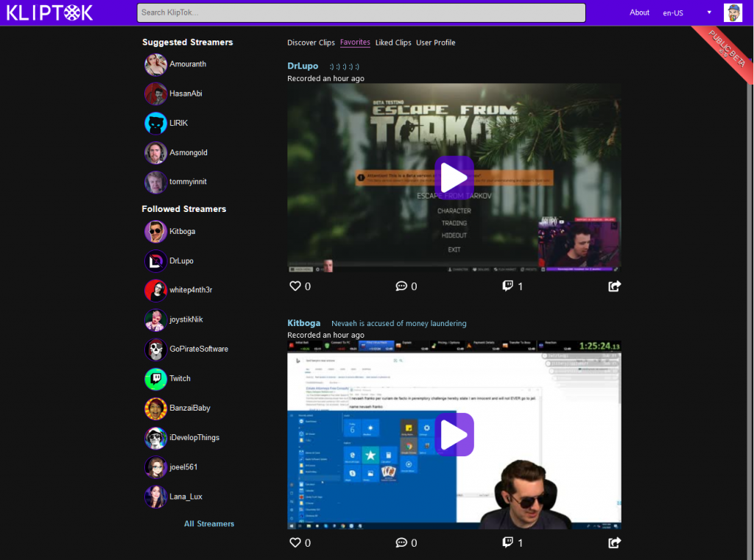Share the DrLupo clip
This screenshot has width=754, height=560.
click(x=615, y=286)
